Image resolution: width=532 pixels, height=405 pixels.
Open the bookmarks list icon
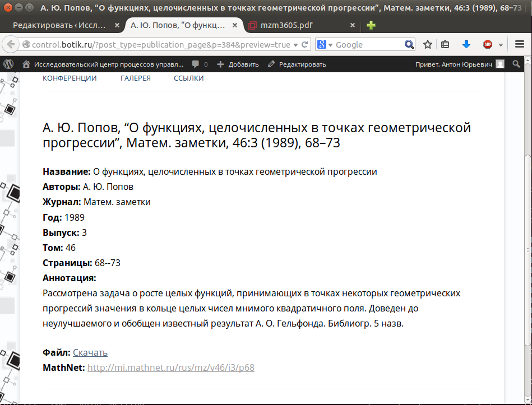pos(445,44)
